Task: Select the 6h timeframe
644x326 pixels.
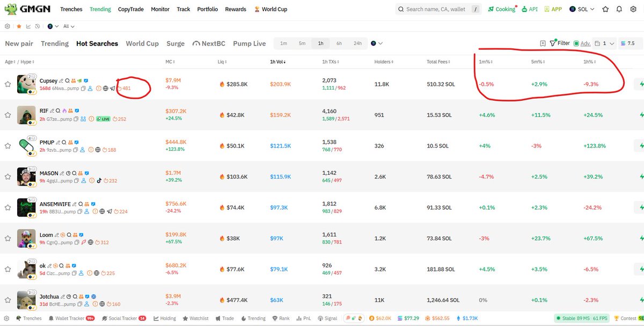Action: [x=339, y=43]
